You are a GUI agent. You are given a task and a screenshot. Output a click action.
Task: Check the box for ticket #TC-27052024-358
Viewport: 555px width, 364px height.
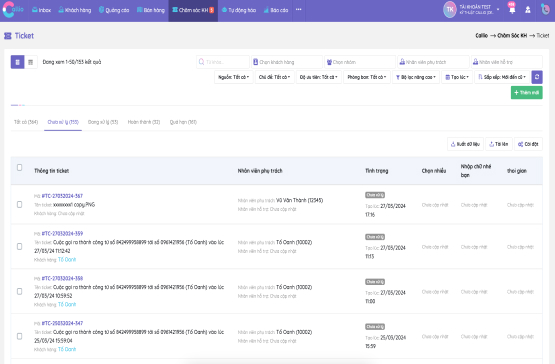coord(19,291)
